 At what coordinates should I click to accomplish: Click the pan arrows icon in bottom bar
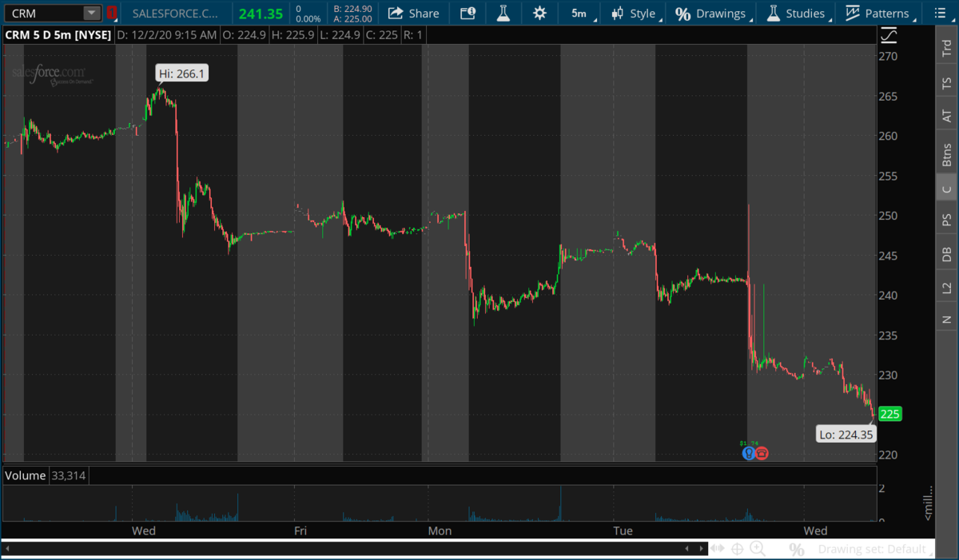(718, 549)
